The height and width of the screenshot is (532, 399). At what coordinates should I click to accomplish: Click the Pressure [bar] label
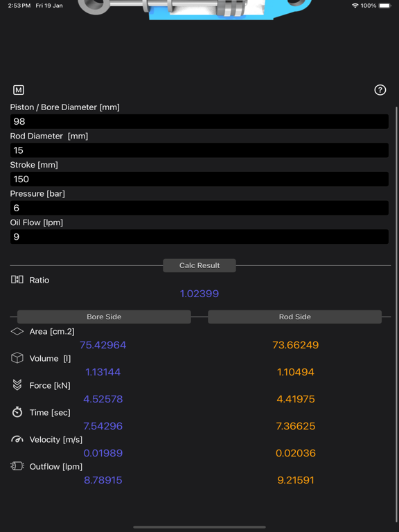click(x=37, y=194)
